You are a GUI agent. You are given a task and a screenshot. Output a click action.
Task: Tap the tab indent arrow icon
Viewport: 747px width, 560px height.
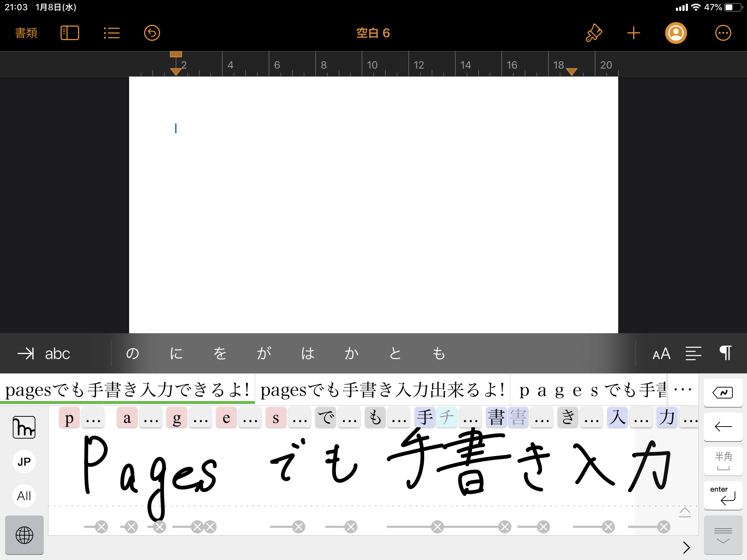coord(26,353)
